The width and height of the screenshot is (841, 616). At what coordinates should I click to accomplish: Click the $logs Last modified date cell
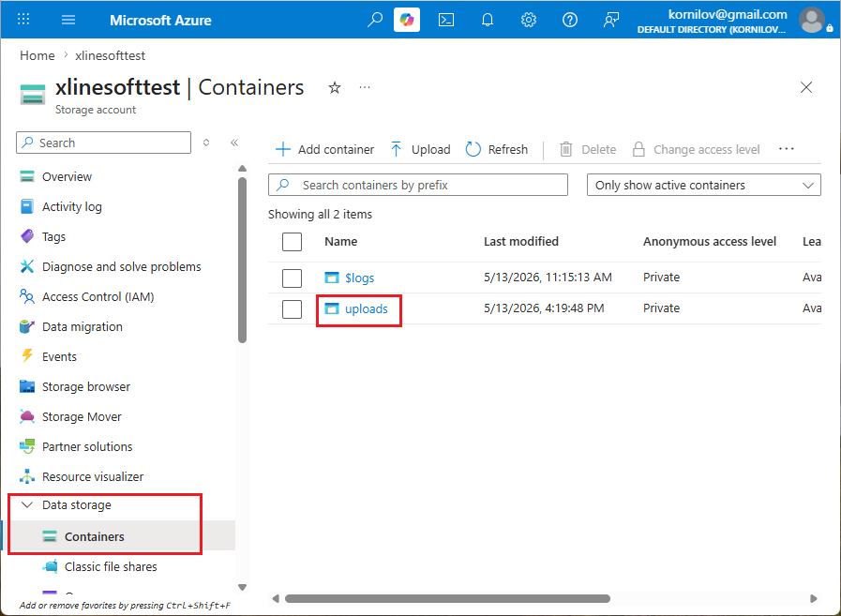pos(548,278)
